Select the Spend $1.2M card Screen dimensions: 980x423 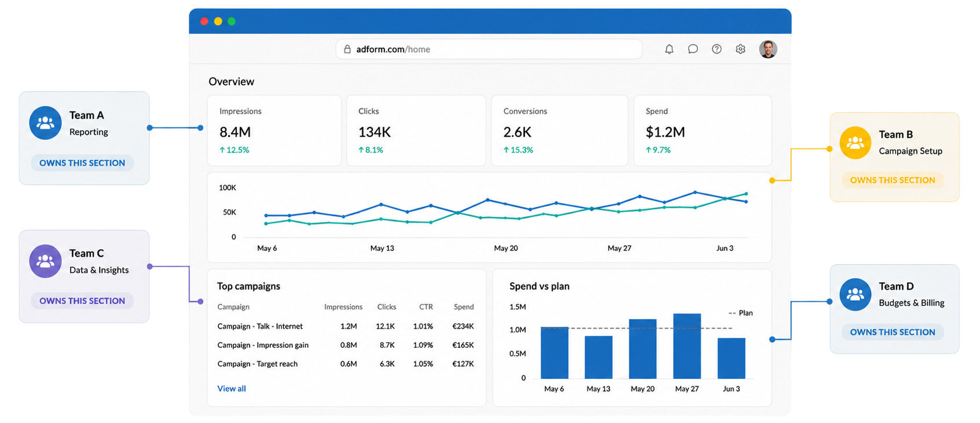(x=703, y=130)
